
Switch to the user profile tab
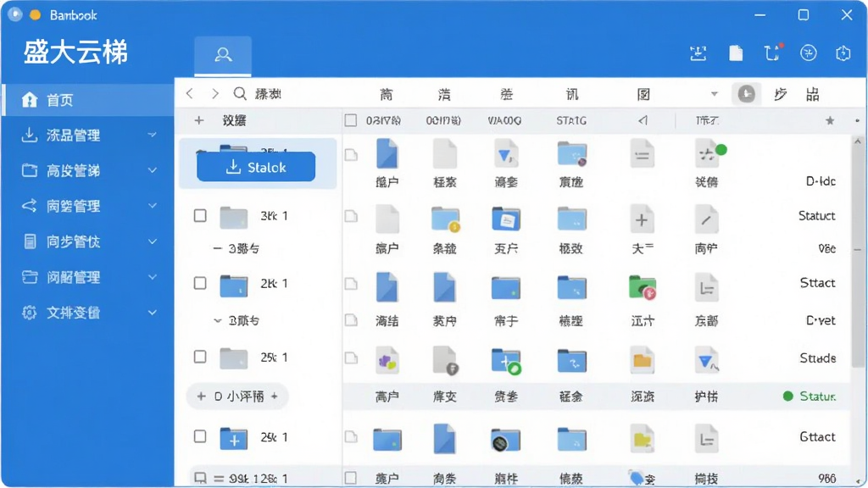(223, 55)
